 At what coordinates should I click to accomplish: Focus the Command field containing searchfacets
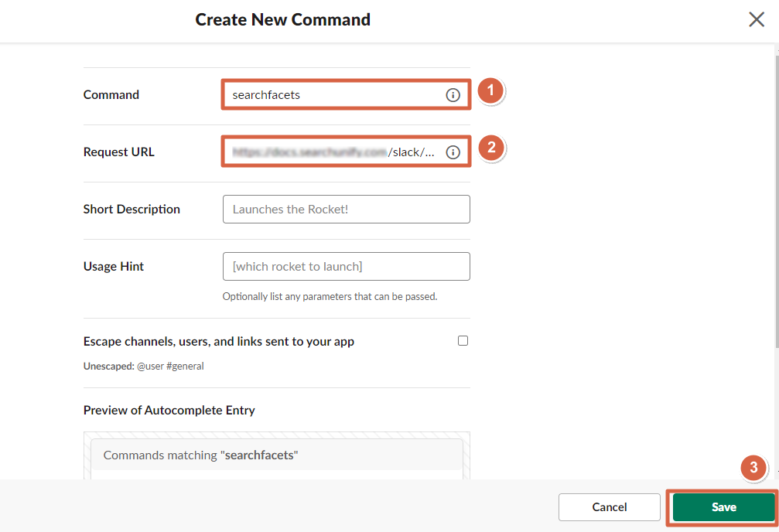[x=333, y=95]
